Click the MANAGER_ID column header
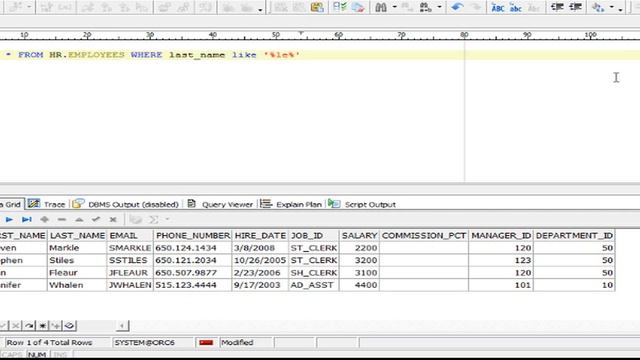The width and height of the screenshot is (640, 360). (501, 236)
